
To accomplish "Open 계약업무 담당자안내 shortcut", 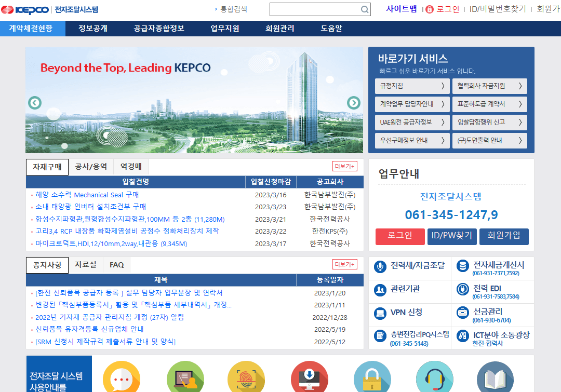I will [412, 104].
